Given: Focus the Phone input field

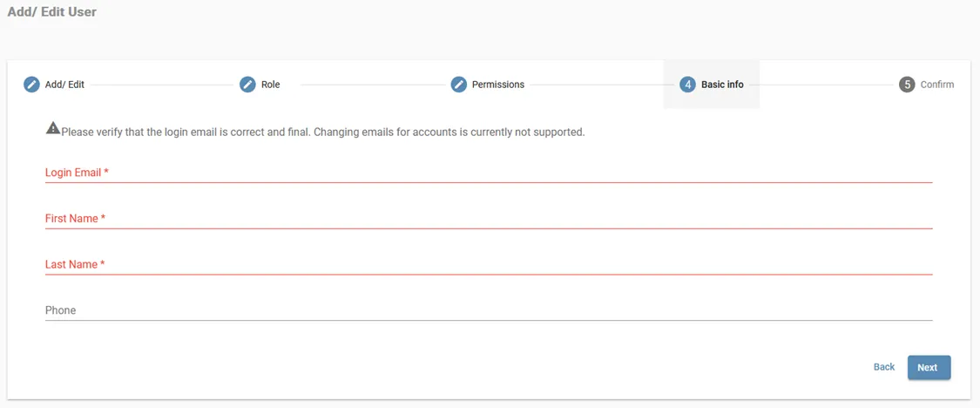Looking at the screenshot, I should click(x=488, y=310).
